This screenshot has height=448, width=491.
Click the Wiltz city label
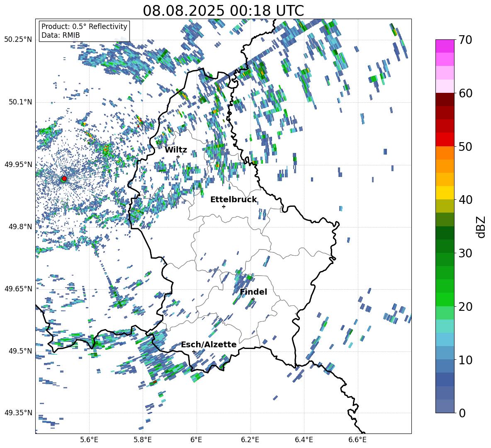tap(176, 150)
